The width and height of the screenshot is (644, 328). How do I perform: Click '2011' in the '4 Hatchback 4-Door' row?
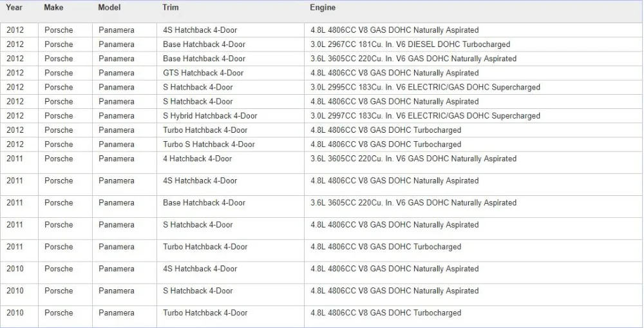[15, 159]
